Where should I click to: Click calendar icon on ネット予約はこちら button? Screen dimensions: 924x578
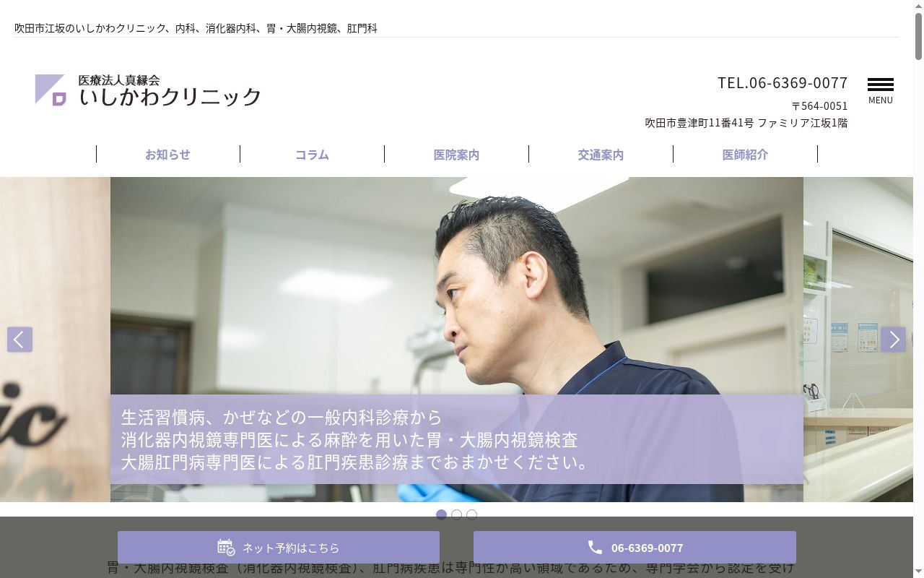point(226,548)
